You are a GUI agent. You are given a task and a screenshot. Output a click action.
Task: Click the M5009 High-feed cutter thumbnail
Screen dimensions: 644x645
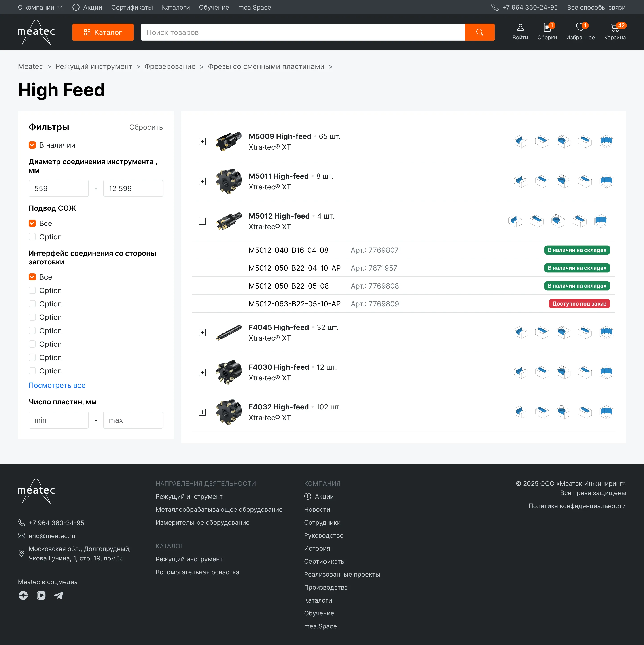click(x=229, y=142)
